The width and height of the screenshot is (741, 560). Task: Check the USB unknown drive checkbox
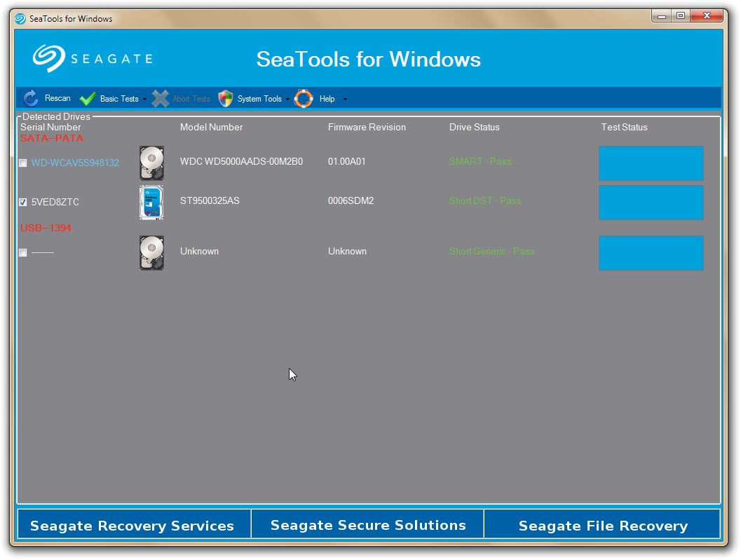click(22, 253)
